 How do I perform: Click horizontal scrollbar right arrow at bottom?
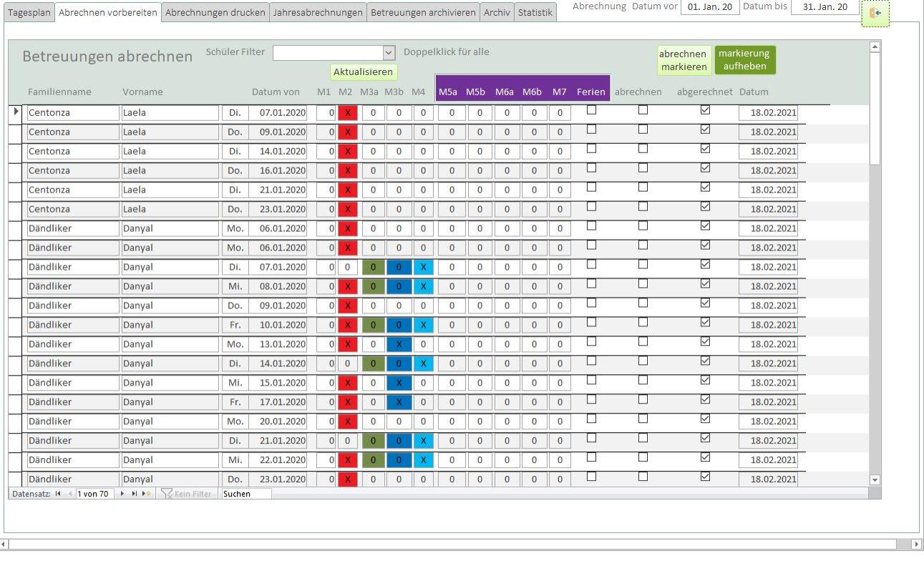tap(918, 545)
